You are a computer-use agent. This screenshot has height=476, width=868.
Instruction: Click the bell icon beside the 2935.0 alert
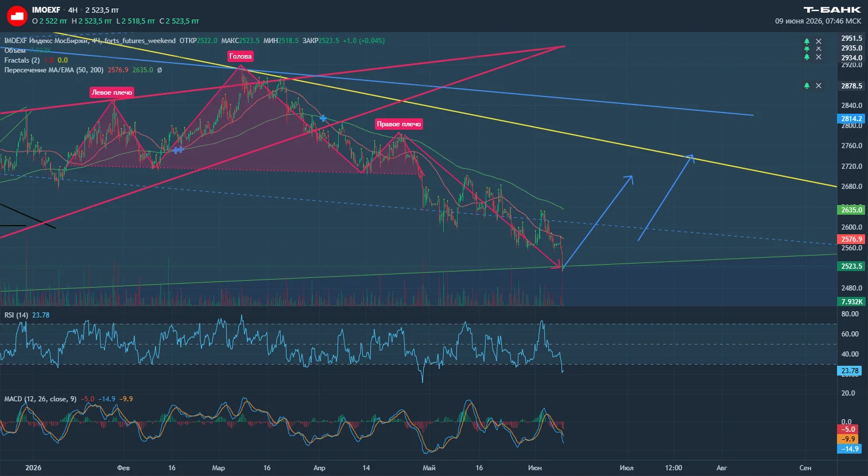pyautogui.click(x=807, y=49)
